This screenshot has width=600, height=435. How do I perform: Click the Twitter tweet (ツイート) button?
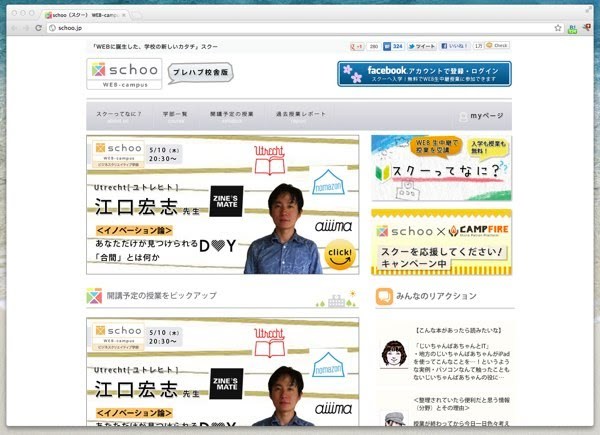pos(422,46)
